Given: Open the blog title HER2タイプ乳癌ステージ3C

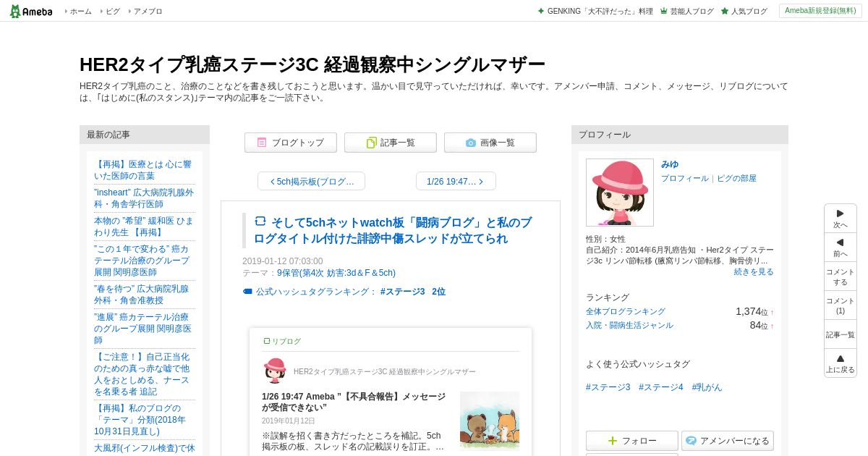Looking at the screenshot, I should [312, 64].
